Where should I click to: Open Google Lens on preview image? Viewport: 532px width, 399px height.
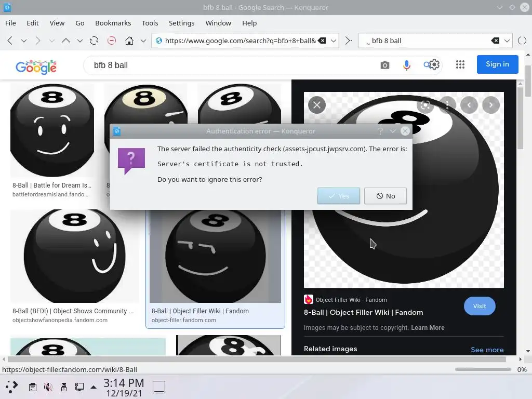pos(425,105)
